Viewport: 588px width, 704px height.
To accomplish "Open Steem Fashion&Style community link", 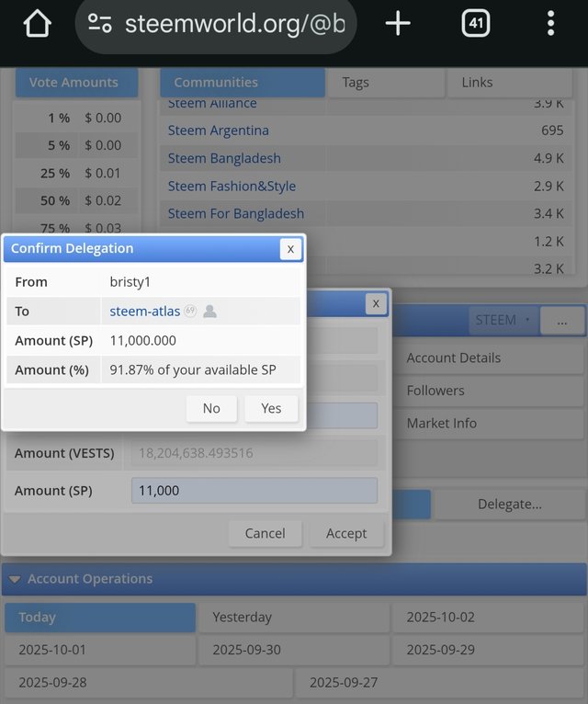I will [x=232, y=187].
